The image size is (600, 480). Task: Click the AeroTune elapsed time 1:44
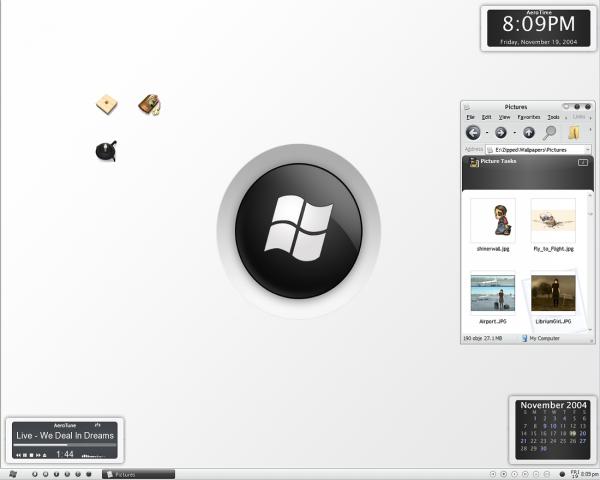click(x=65, y=454)
